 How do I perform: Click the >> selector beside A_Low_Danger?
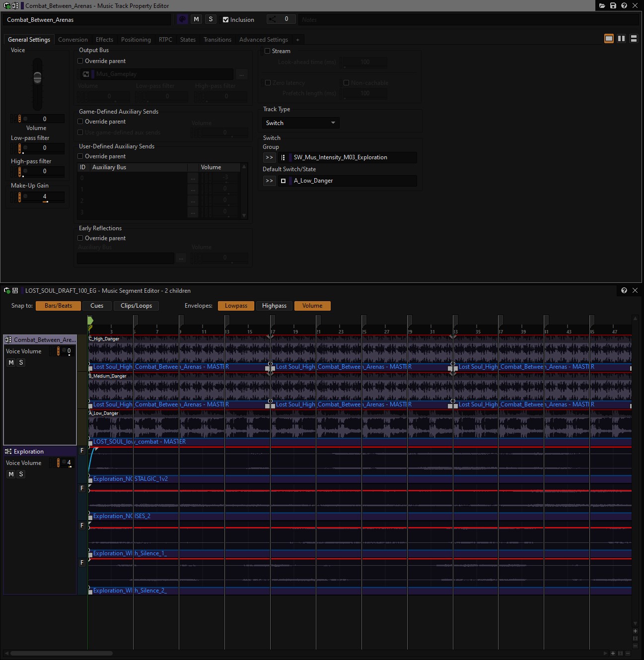[269, 181]
